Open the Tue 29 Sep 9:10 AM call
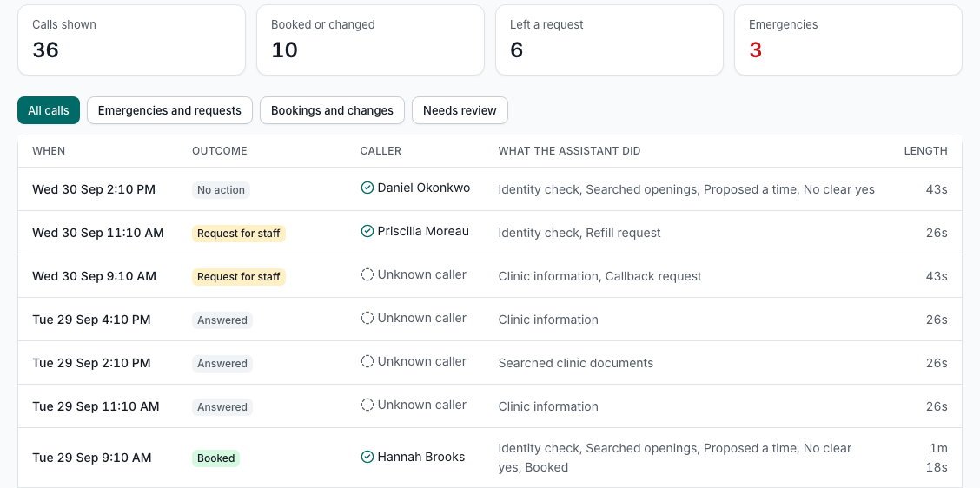980x488 pixels. [490, 458]
